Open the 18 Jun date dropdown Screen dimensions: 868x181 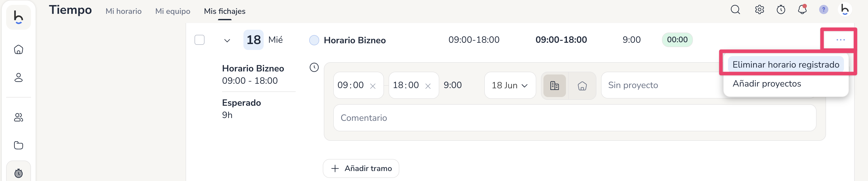[509, 85]
